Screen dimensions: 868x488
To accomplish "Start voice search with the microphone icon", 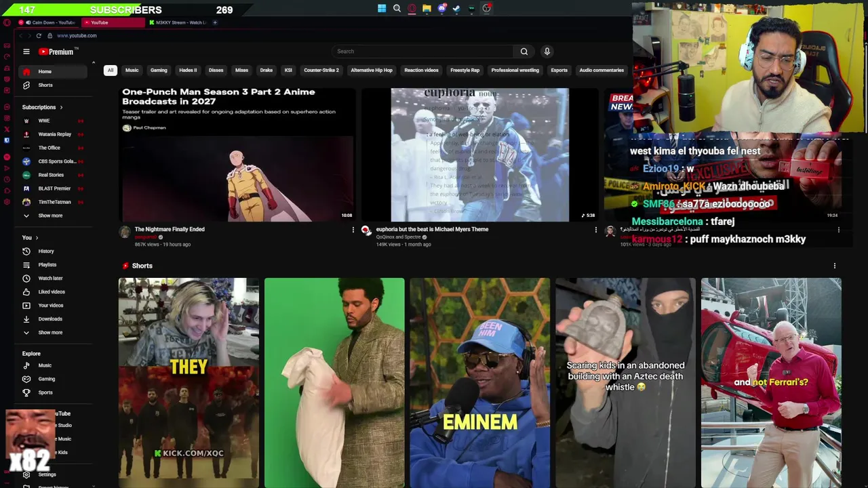I will [x=547, y=52].
